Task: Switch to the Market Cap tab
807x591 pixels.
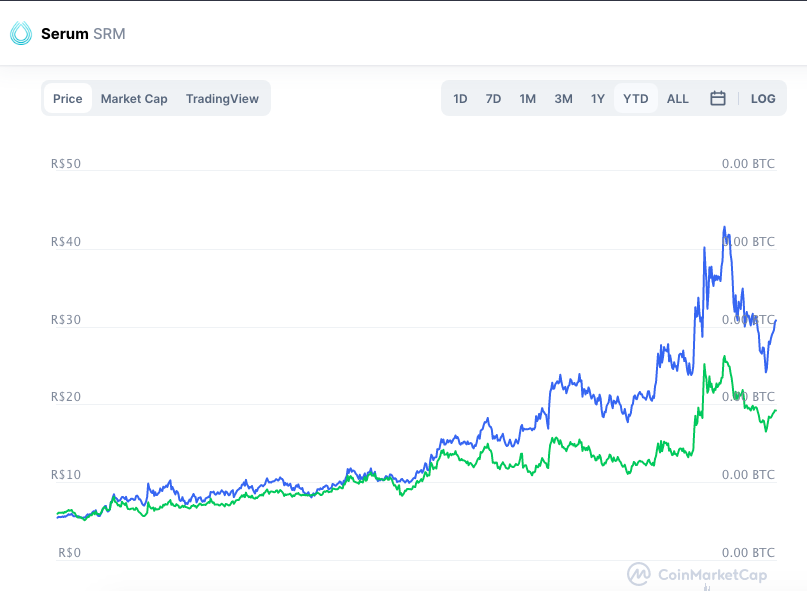Action: (x=134, y=98)
